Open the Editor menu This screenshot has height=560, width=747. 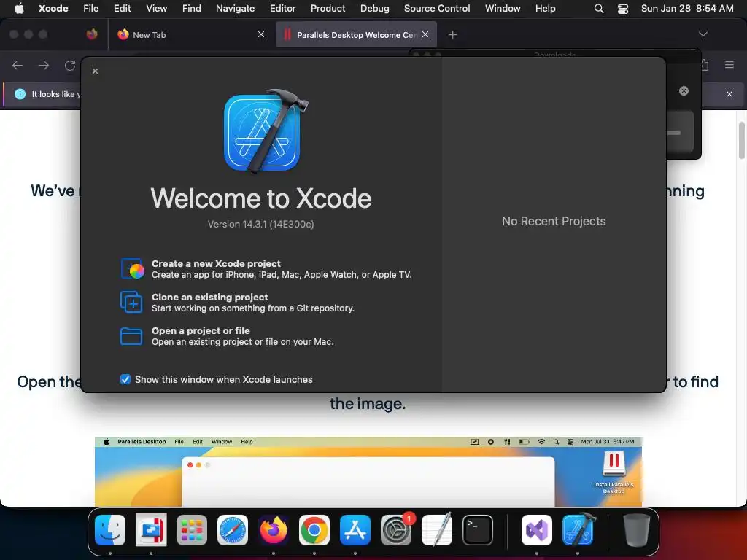pyautogui.click(x=282, y=9)
